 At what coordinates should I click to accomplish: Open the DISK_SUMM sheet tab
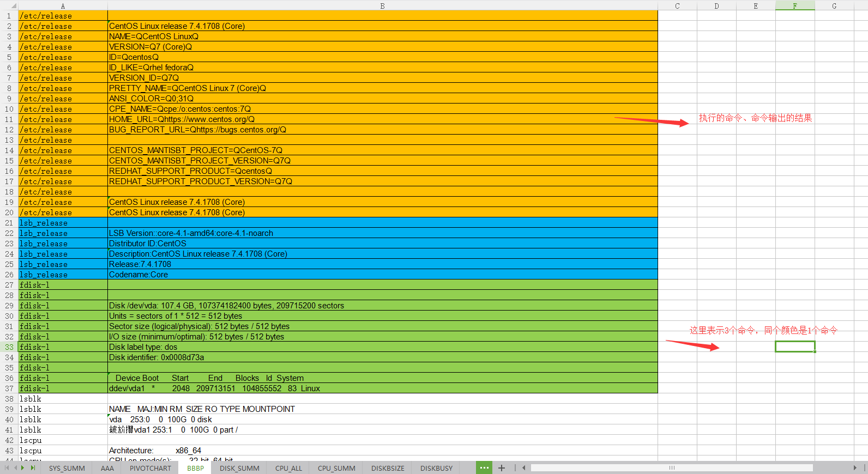(x=239, y=468)
